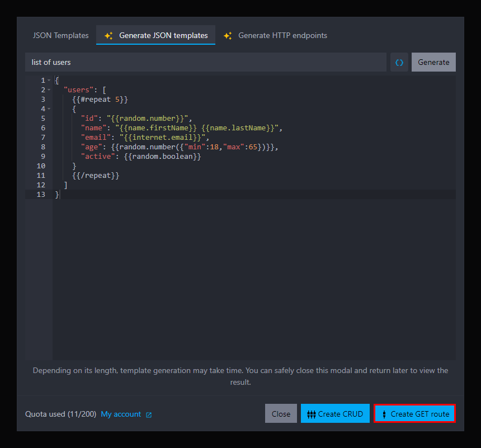This screenshot has width=481, height=448.
Task: Place the cursor on the repeat helper line
Action: 99,99
